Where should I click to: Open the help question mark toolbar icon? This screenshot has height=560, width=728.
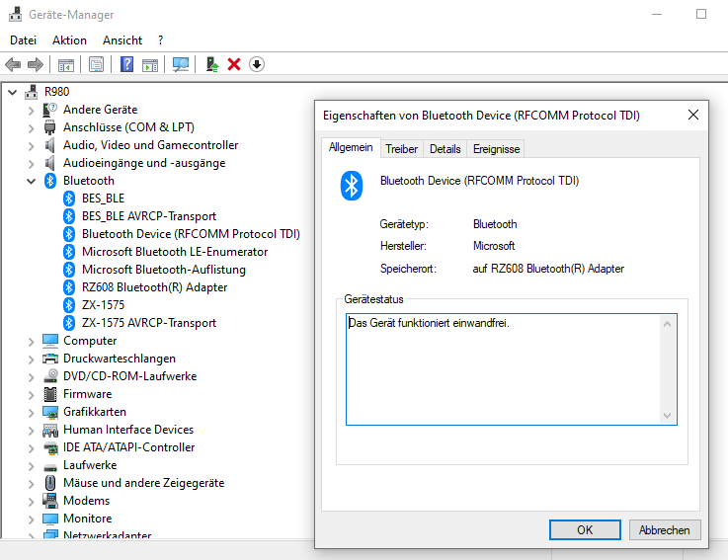tap(126, 64)
